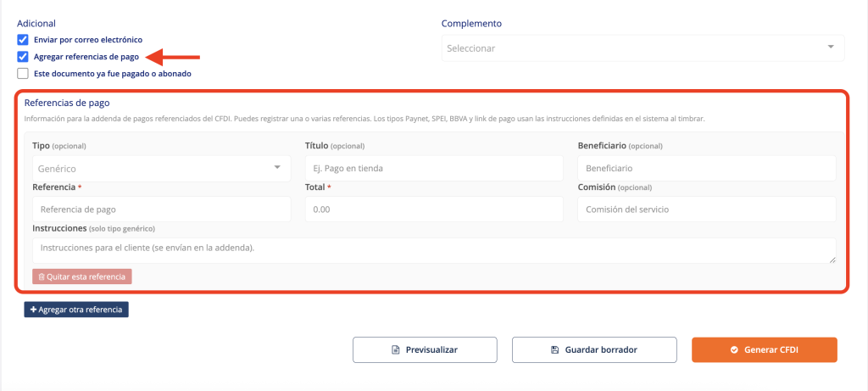Click the Adicional section label

tap(36, 23)
